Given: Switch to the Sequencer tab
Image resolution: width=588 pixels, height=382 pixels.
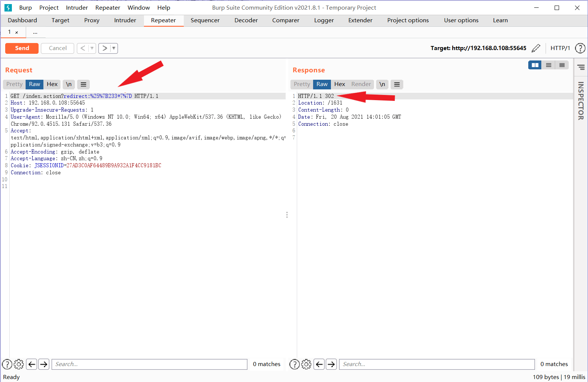Looking at the screenshot, I should pos(205,20).
